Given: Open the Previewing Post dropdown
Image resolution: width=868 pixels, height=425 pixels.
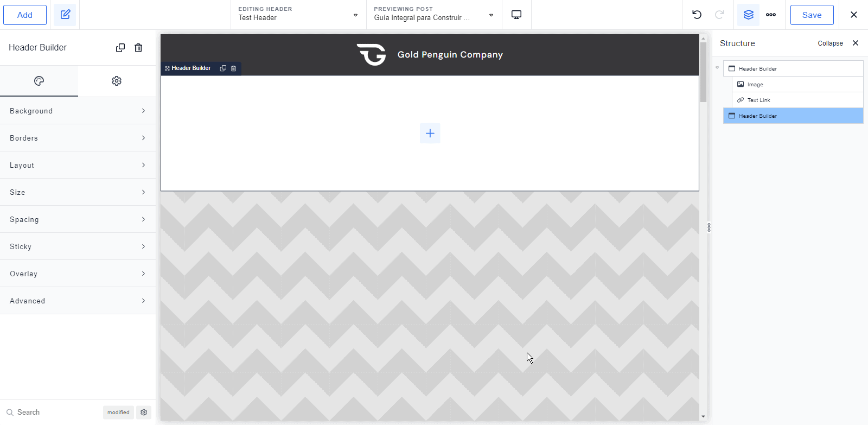Looking at the screenshot, I should pyautogui.click(x=434, y=15).
